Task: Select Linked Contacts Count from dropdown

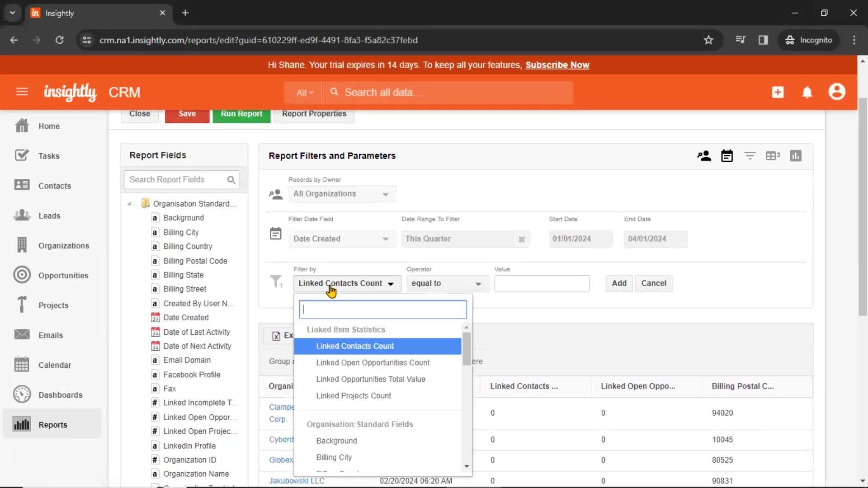Action: click(355, 346)
